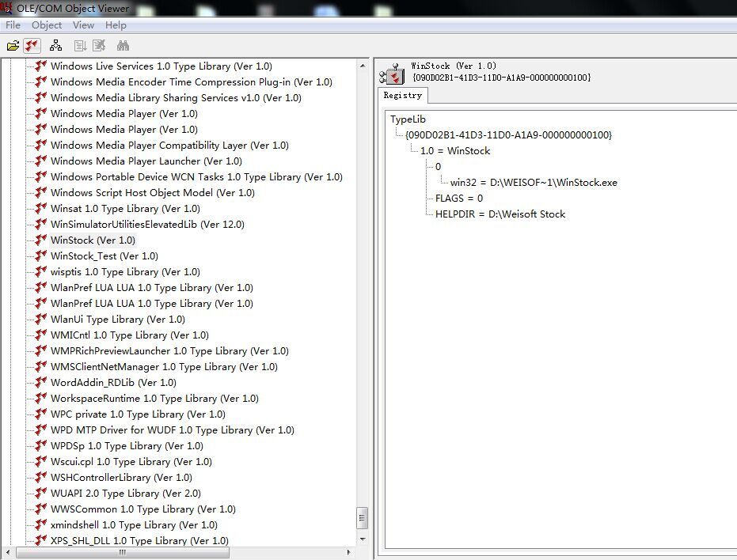Click icon beside Windows Media Library Sharing Services
This screenshot has width=737, height=560.
coord(41,98)
